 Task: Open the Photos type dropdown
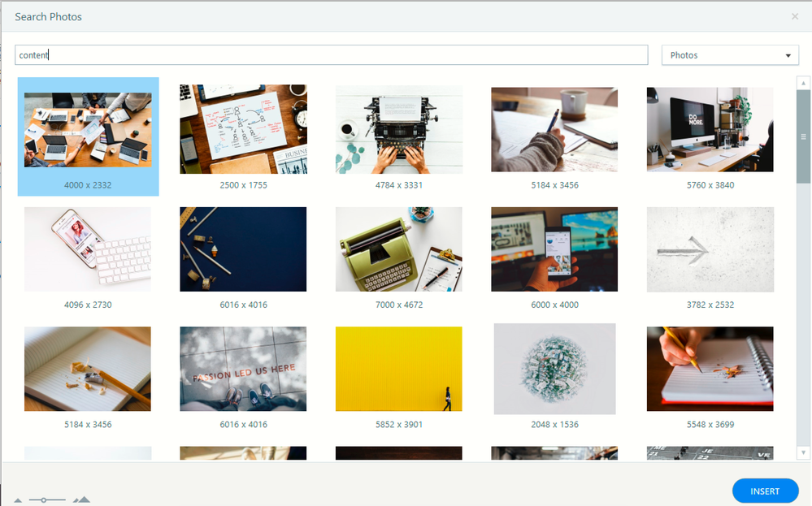730,55
